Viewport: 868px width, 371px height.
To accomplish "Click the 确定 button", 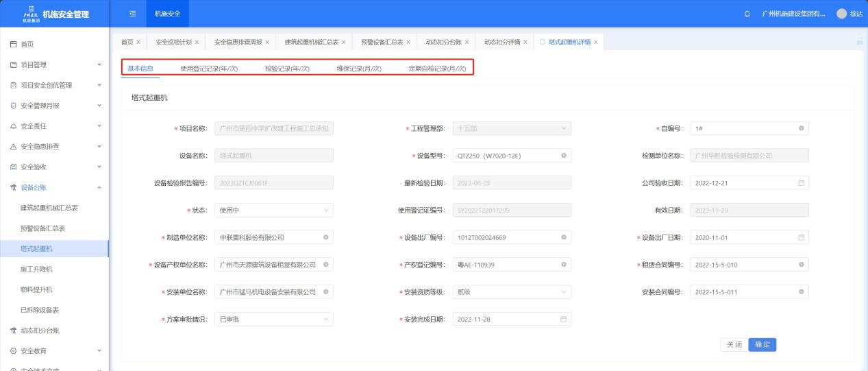I will click(762, 345).
